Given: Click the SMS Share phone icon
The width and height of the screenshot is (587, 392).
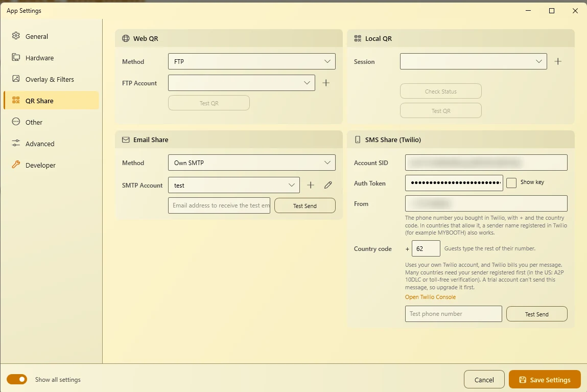Looking at the screenshot, I should click(358, 140).
